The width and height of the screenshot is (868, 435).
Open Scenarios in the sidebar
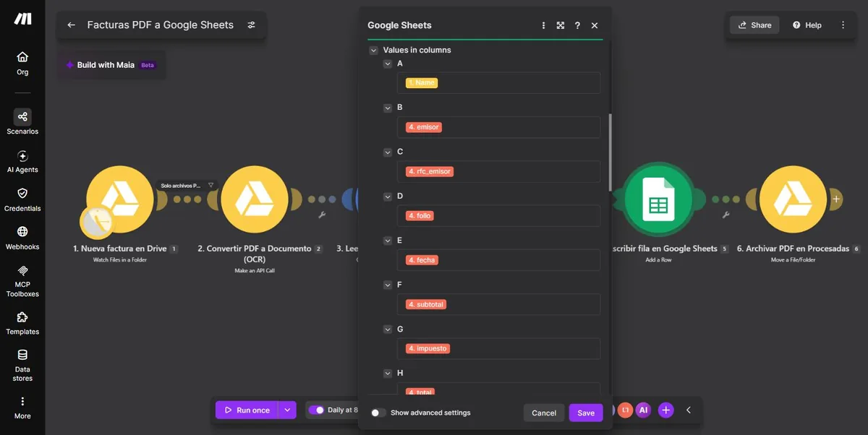click(22, 122)
